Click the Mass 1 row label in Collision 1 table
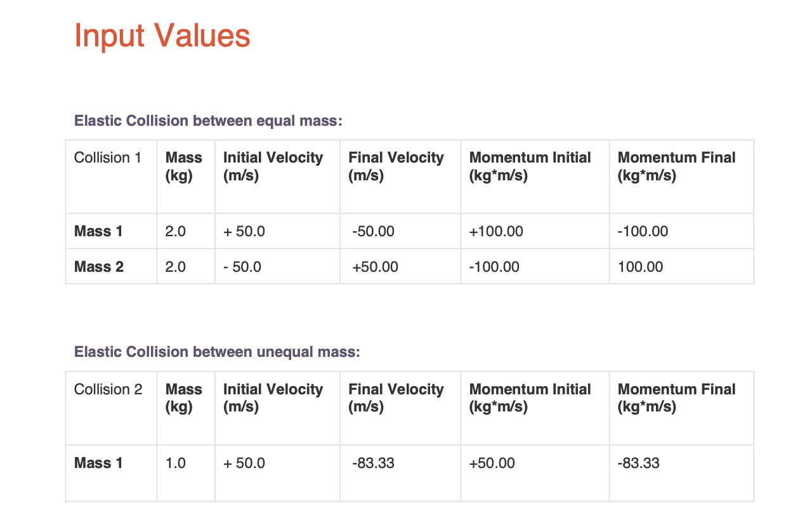This screenshot has height=508, width=812. click(98, 231)
